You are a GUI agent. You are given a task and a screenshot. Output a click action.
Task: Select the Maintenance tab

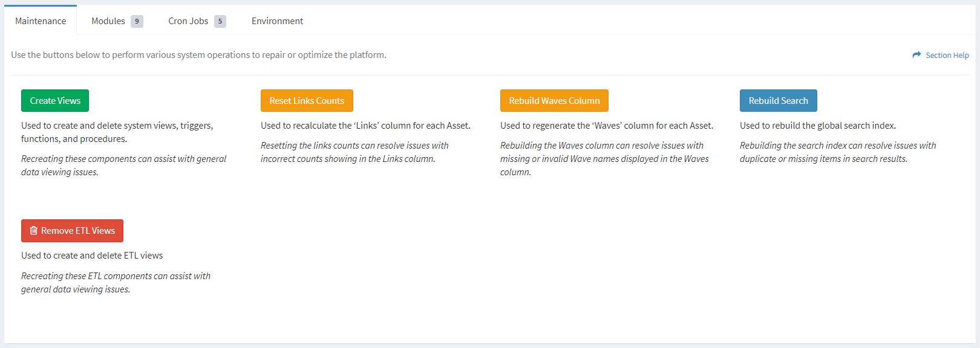(41, 21)
